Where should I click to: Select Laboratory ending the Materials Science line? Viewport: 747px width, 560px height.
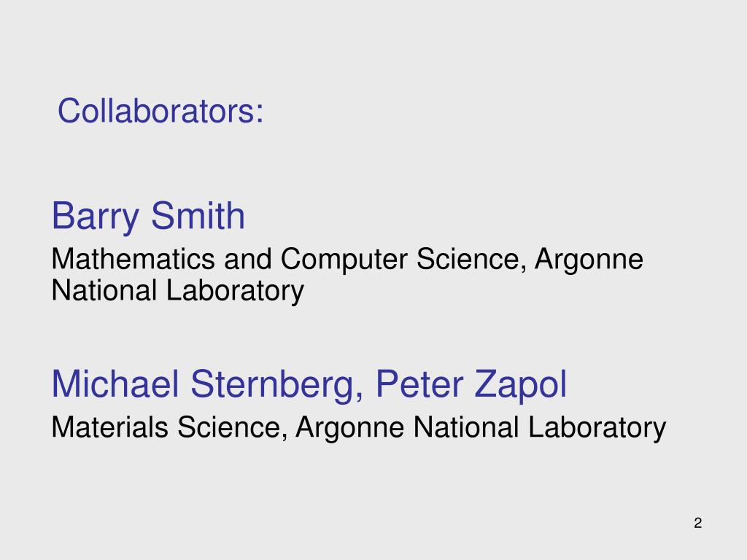click(597, 429)
